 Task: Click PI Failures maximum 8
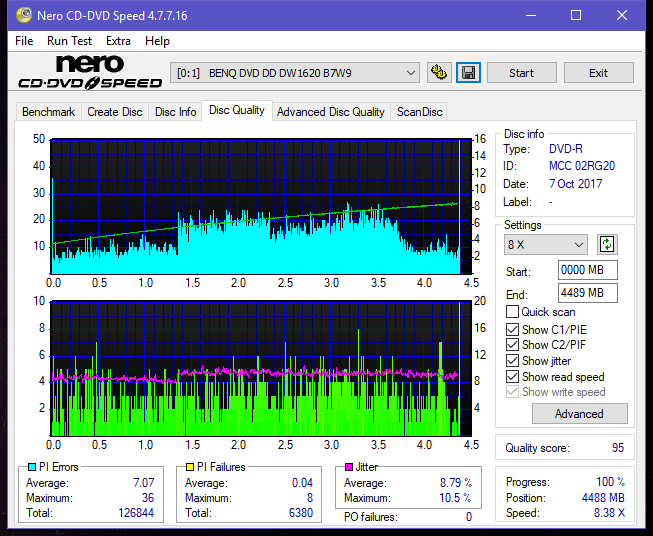click(310, 498)
